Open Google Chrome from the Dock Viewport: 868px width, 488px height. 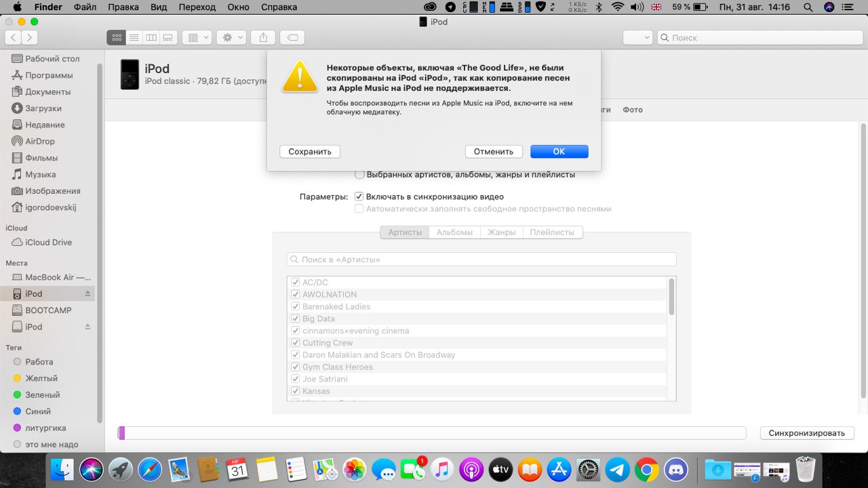pyautogui.click(x=647, y=469)
